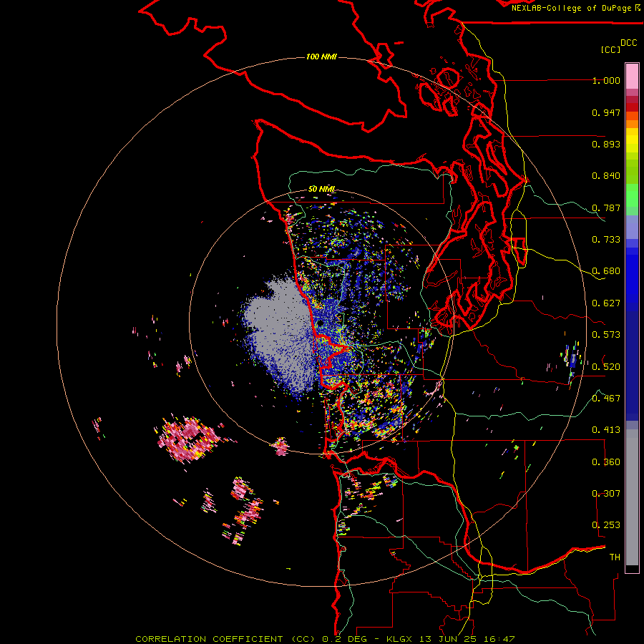
Task: Select the 100 NMI range ring label
Action: click(321, 57)
